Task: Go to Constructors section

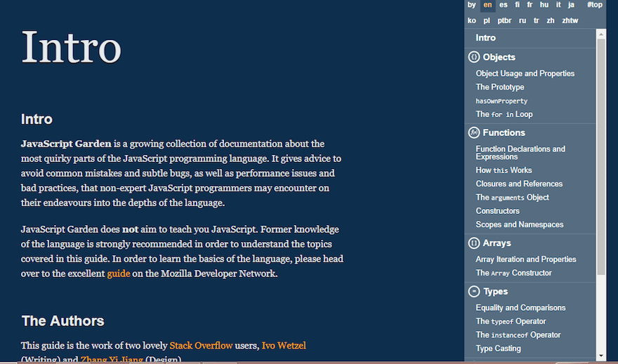Action: tap(497, 211)
